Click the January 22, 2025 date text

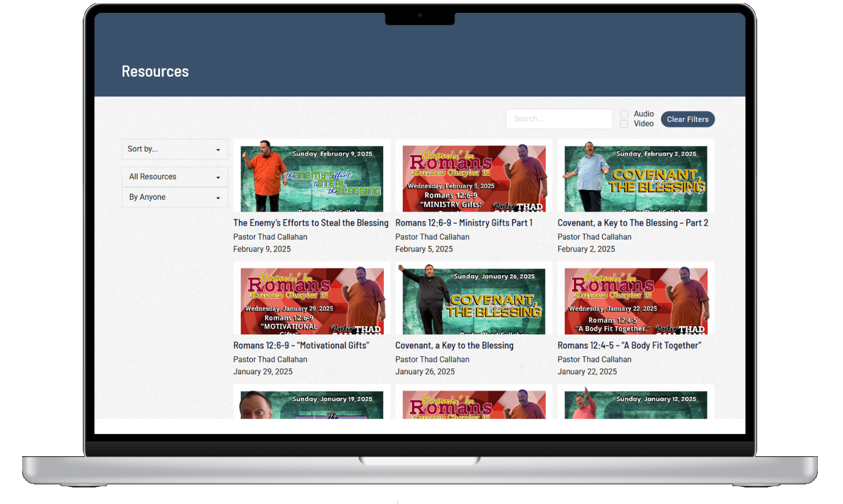pos(587,372)
